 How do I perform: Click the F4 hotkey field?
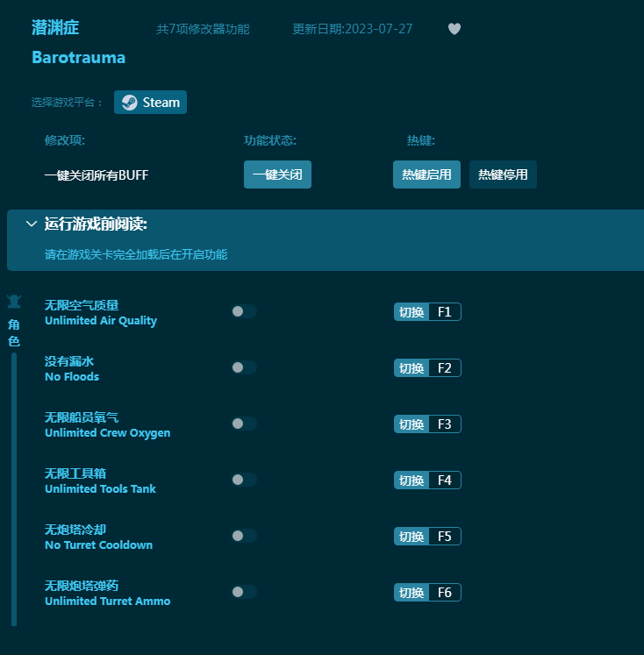point(445,481)
